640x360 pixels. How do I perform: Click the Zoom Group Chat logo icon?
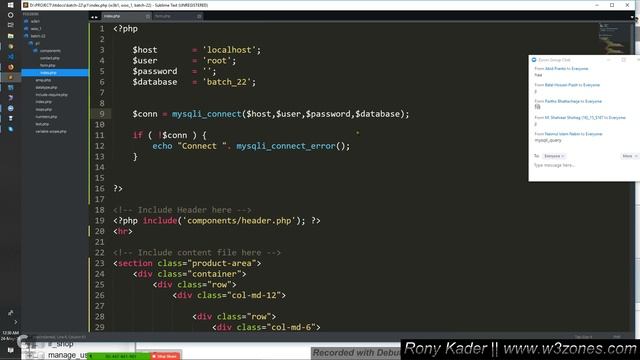(x=534, y=60)
